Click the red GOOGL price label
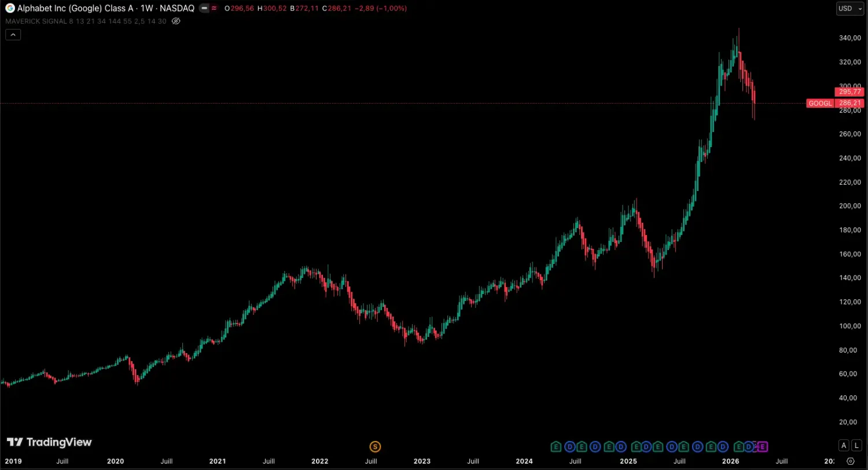 821,104
